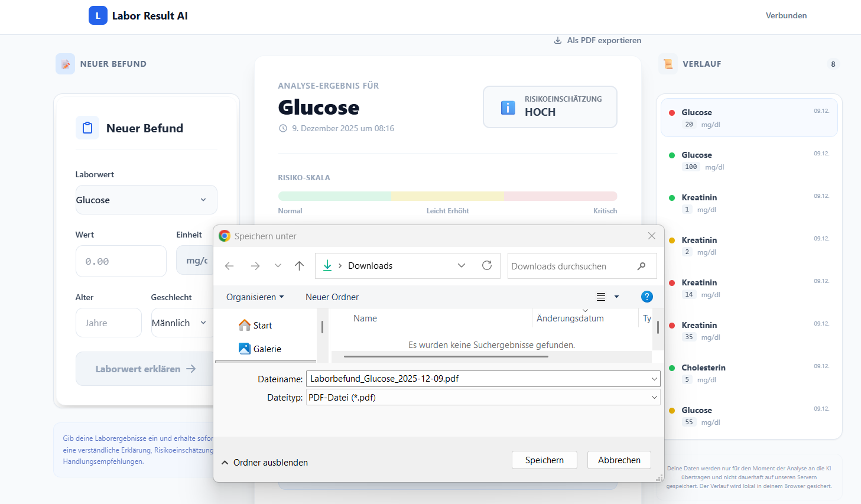Open the blue help question mark icon

647,297
